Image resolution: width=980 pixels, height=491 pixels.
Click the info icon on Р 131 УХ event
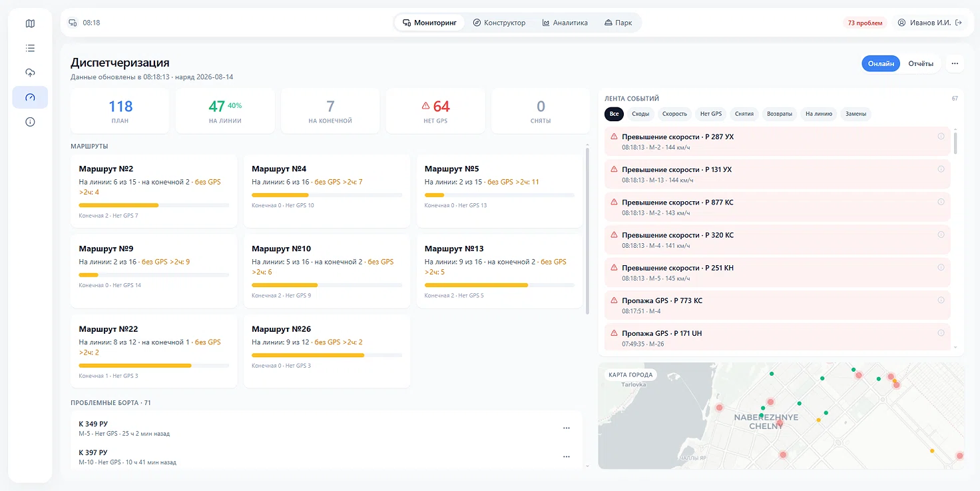[x=941, y=169]
